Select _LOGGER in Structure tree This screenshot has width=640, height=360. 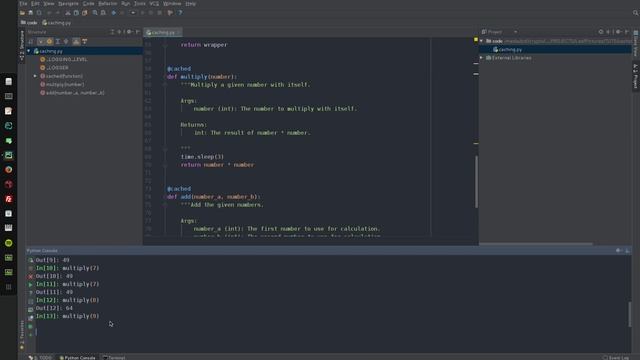pos(54,68)
